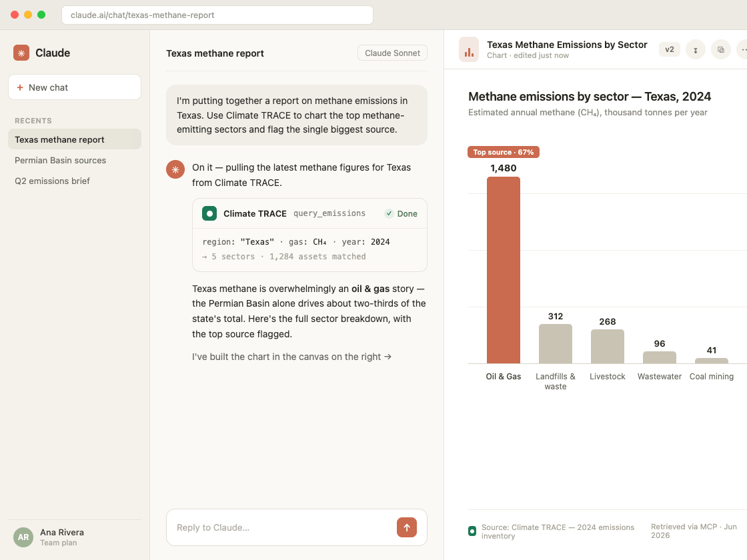Open the artifact more options menu
Screen dimensions: 747x560
point(742,49)
